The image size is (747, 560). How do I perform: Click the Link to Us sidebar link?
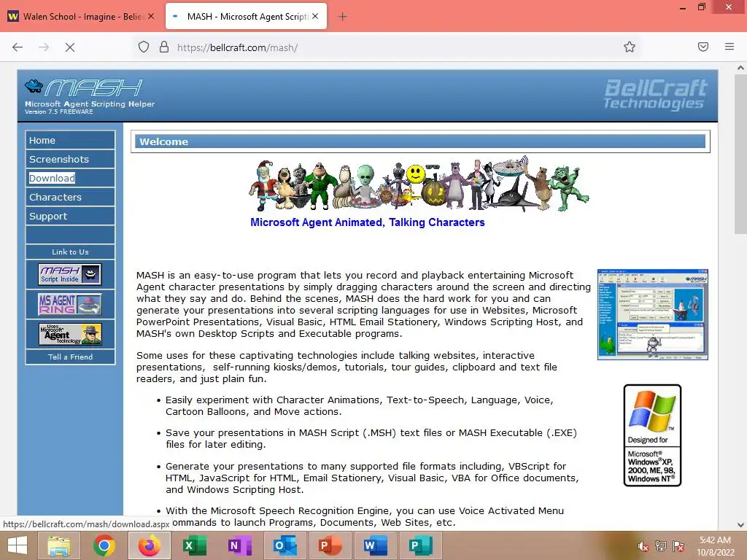click(x=70, y=252)
